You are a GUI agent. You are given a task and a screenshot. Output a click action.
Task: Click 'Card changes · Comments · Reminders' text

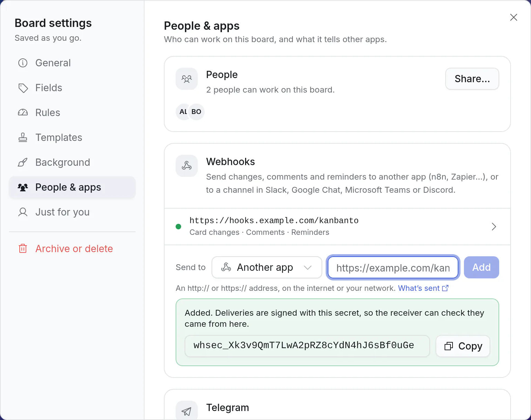(x=259, y=232)
